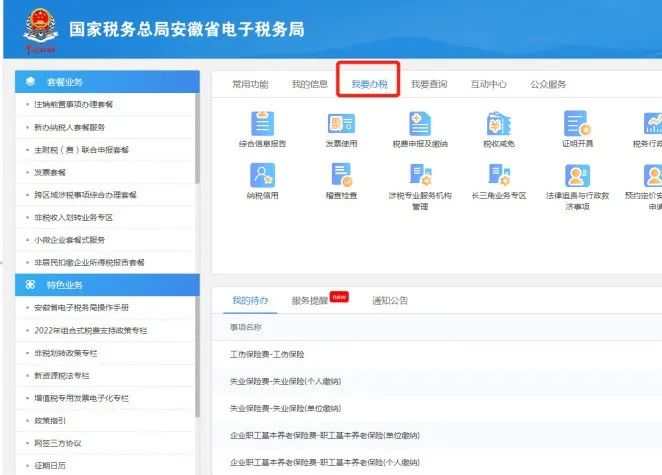Image resolution: width=662 pixels, height=475 pixels.
Task: Open 政策指引 link
Action: tap(50, 421)
